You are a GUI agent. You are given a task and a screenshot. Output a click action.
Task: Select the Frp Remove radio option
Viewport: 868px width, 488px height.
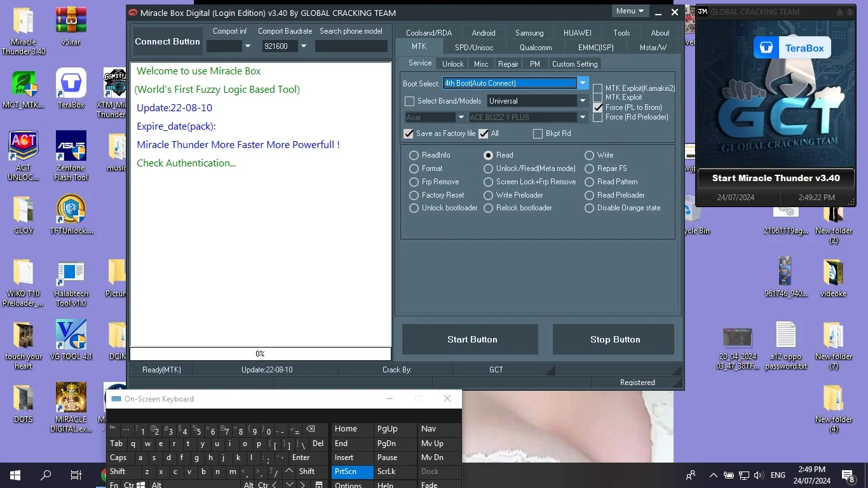[414, 182]
